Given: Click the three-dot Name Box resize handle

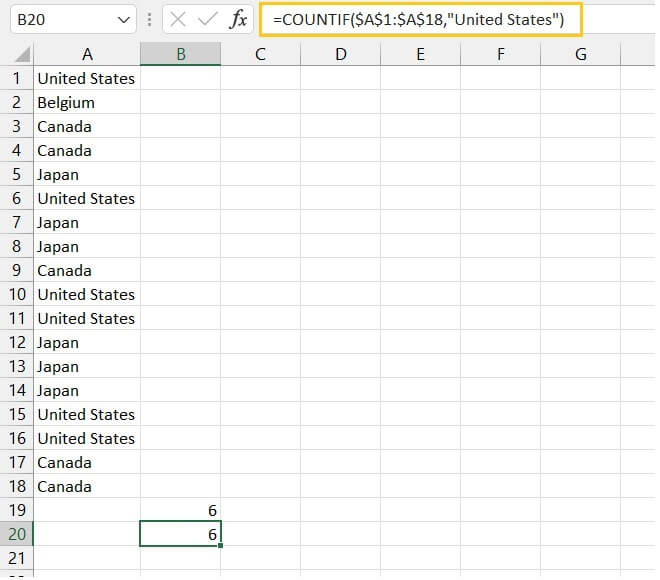Looking at the screenshot, I should [149, 20].
